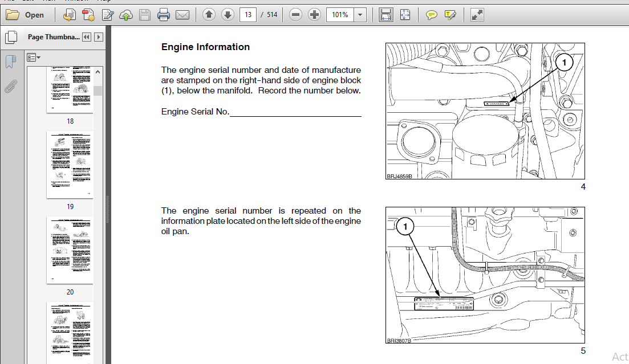Click the oil pan figure 5 illustration
The height and width of the screenshot is (364, 629).
(485, 275)
